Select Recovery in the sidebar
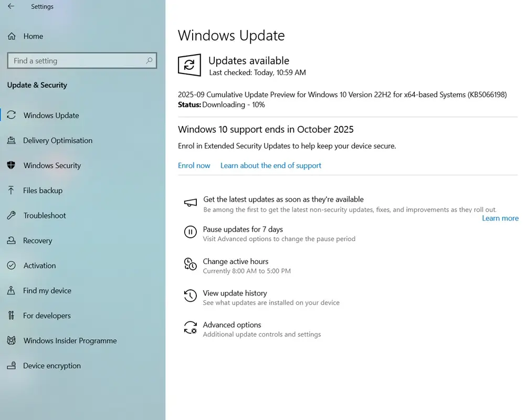The height and width of the screenshot is (420, 525). tap(37, 240)
